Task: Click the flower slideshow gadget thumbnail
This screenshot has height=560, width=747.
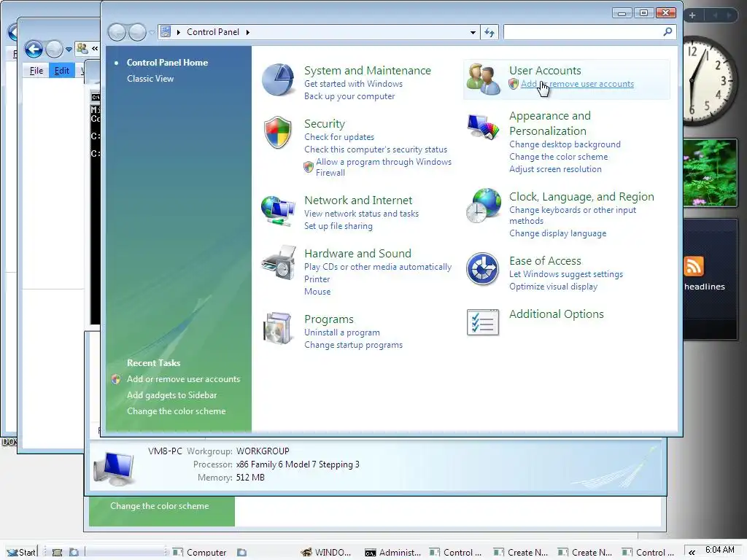Action: (710, 173)
